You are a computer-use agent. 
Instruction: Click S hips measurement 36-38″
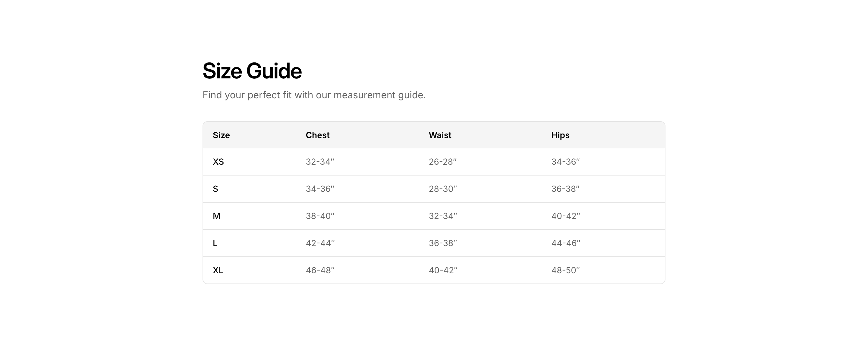(x=565, y=189)
